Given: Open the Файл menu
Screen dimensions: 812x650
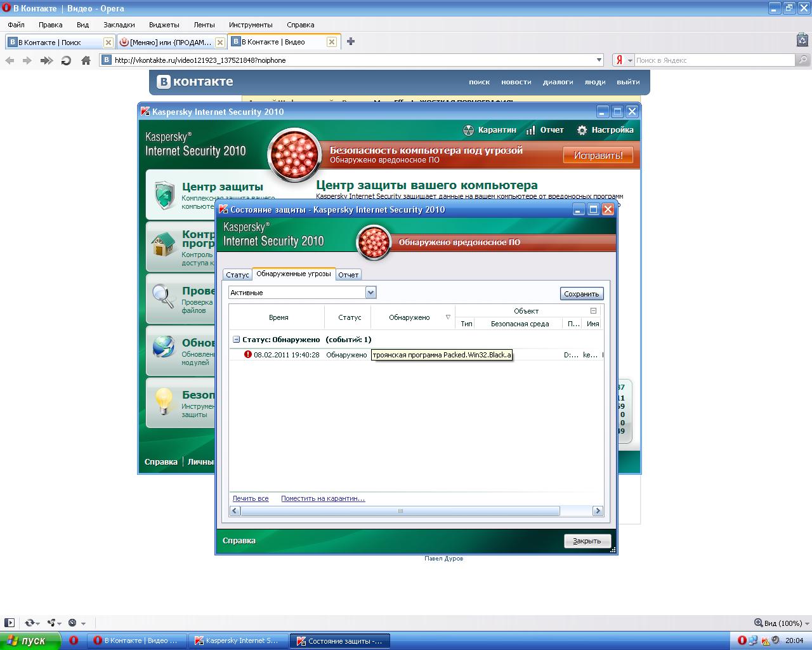Looking at the screenshot, I should 16,25.
